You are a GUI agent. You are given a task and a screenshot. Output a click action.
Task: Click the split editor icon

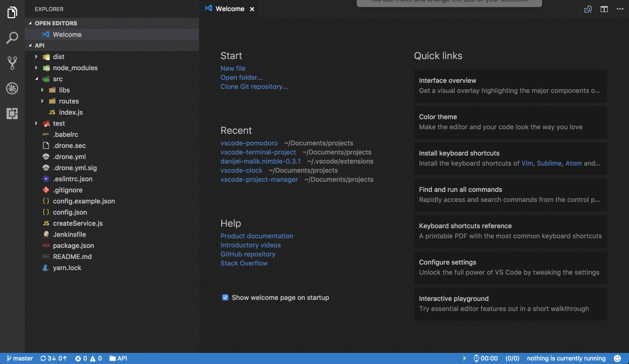(604, 9)
